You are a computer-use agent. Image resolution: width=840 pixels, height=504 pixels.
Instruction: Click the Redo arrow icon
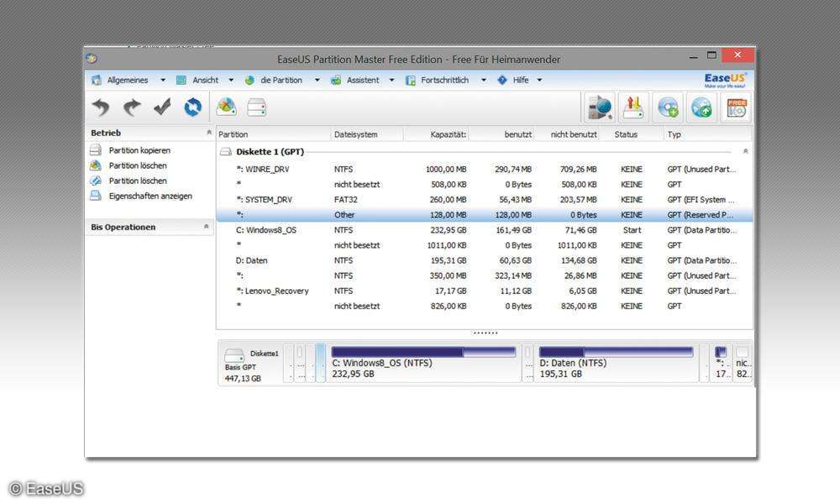click(x=132, y=108)
